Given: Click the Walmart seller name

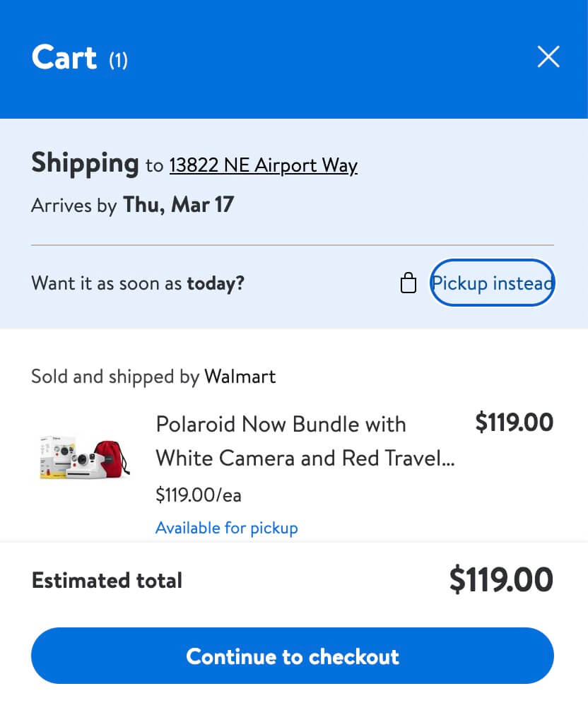Looking at the screenshot, I should (240, 377).
